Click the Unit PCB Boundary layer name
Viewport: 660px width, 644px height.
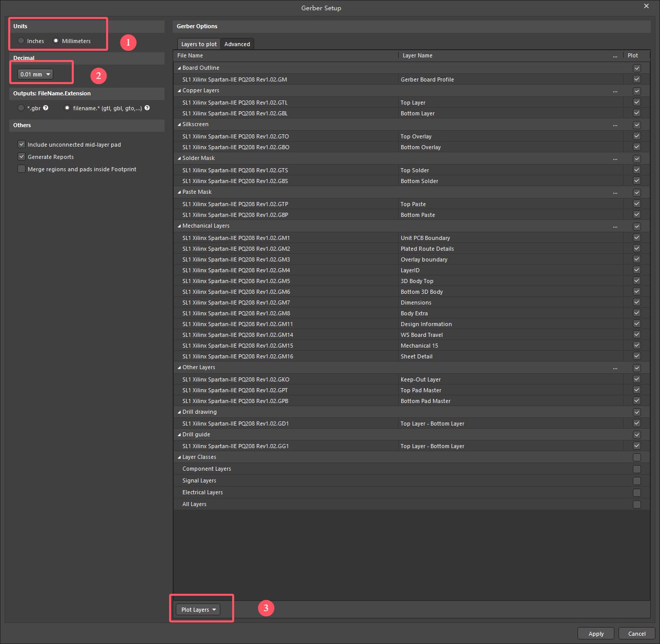coord(425,238)
